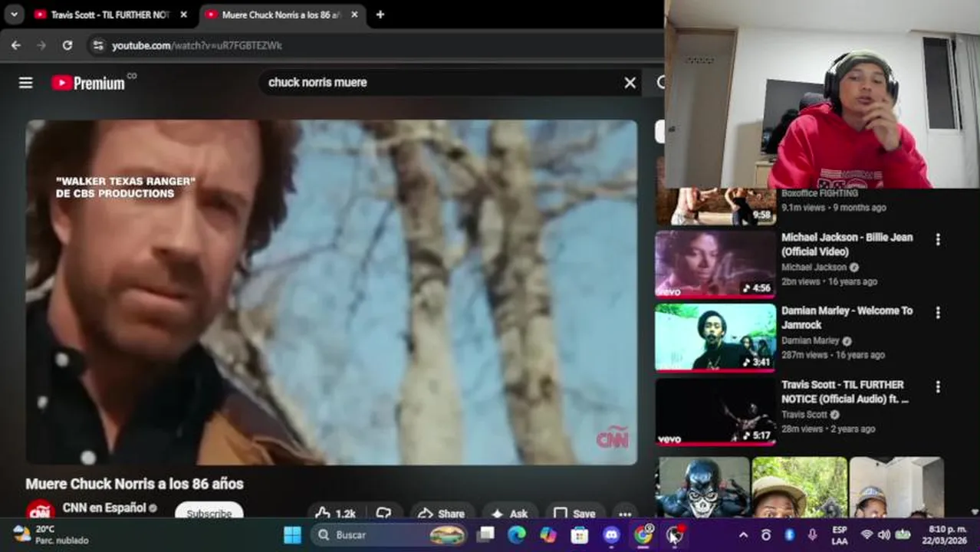This screenshot has width=980, height=552.
Task: Open the Windows Start menu
Action: point(292,534)
